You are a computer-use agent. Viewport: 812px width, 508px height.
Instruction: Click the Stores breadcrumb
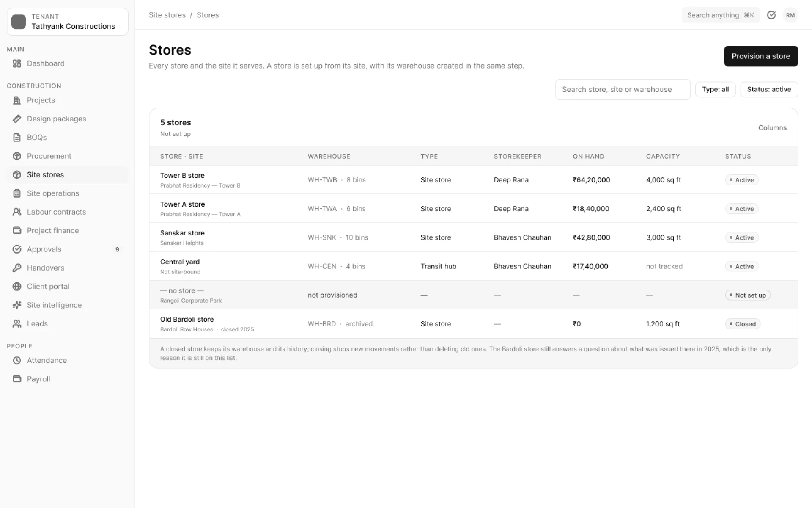208,15
